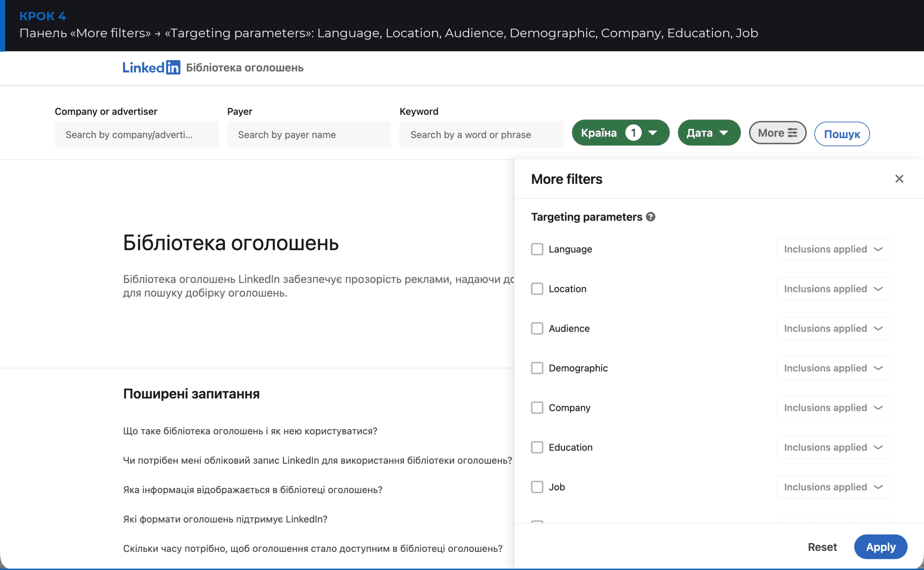Tick the Demographic checkbox
924x570 pixels.
tap(537, 368)
